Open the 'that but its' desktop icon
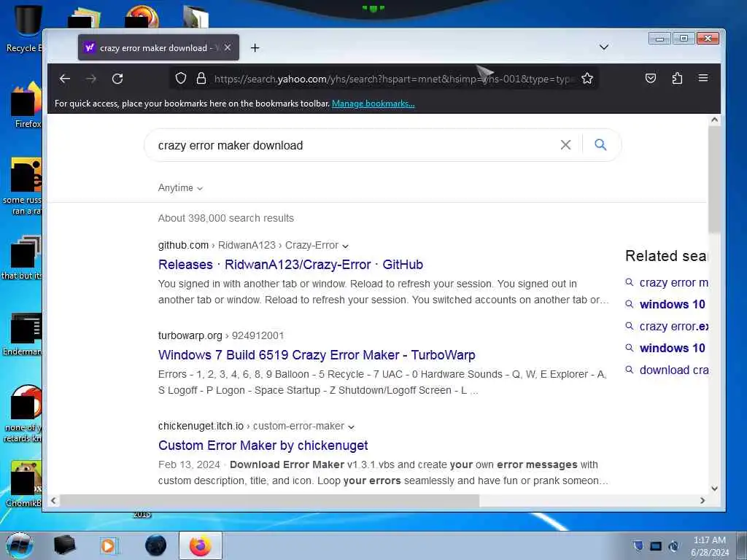This screenshot has height=560, width=747. point(23,257)
